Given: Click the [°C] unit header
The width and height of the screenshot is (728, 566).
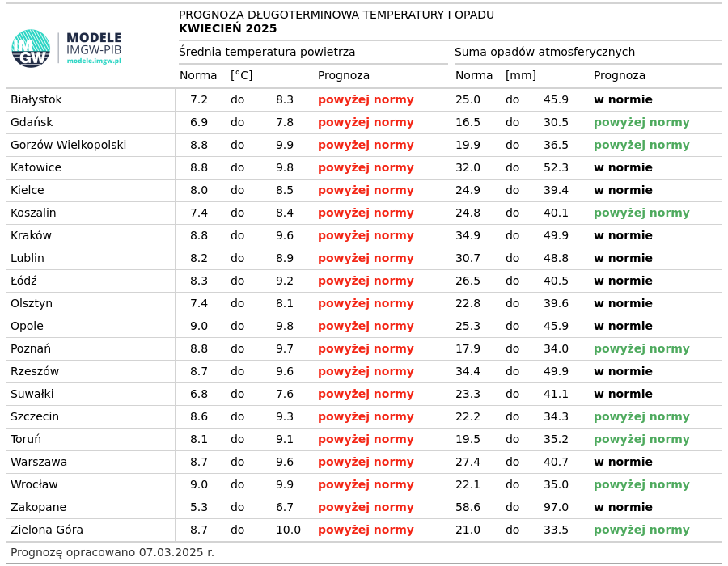Looking at the screenshot, I should [241, 76].
